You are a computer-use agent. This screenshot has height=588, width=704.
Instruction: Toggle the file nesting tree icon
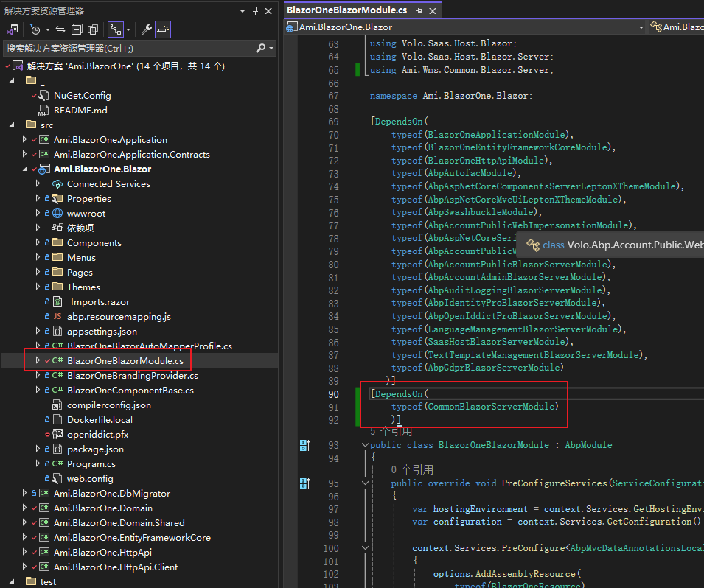[116, 29]
